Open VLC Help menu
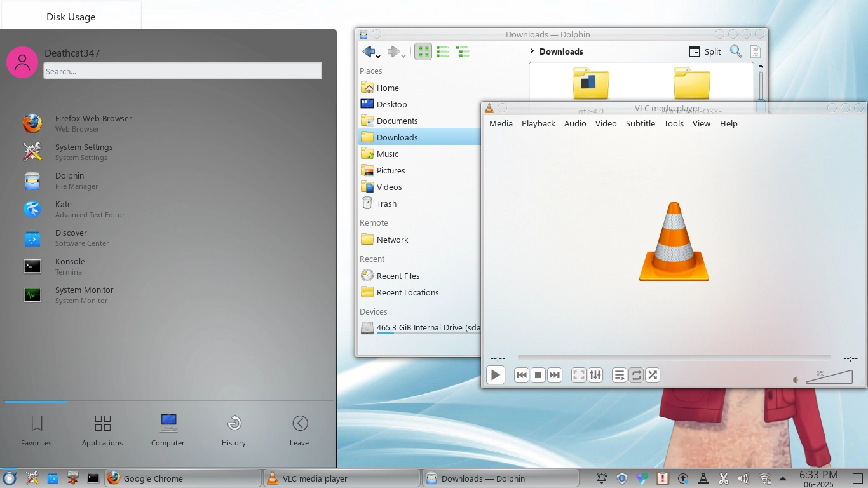The width and height of the screenshot is (868, 488). [728, 123]
